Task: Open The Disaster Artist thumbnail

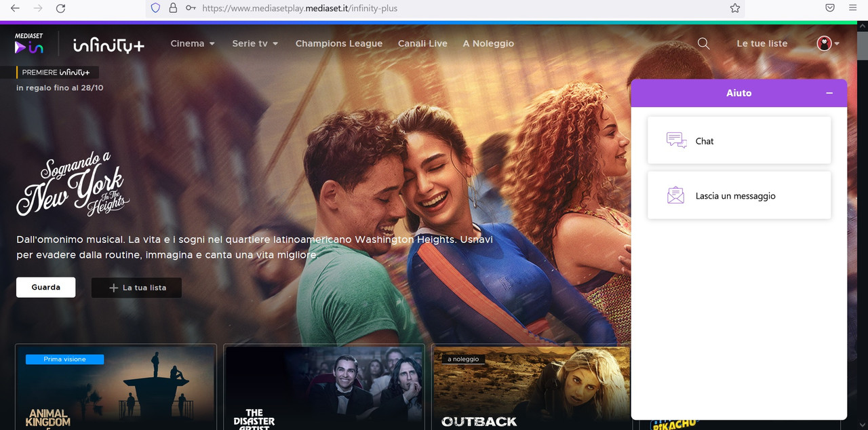Action: [x=324, y=387]
